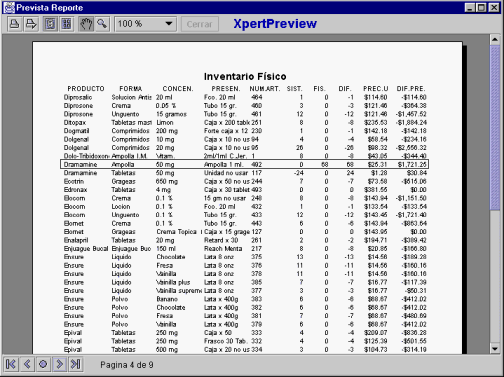Click the scrollbar up arrow

tap(495, 39)
